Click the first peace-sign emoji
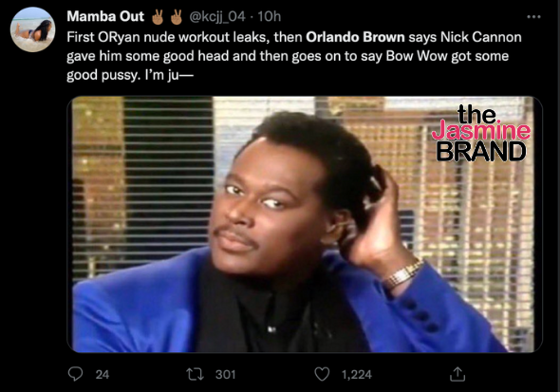 (x=158, y=16)
